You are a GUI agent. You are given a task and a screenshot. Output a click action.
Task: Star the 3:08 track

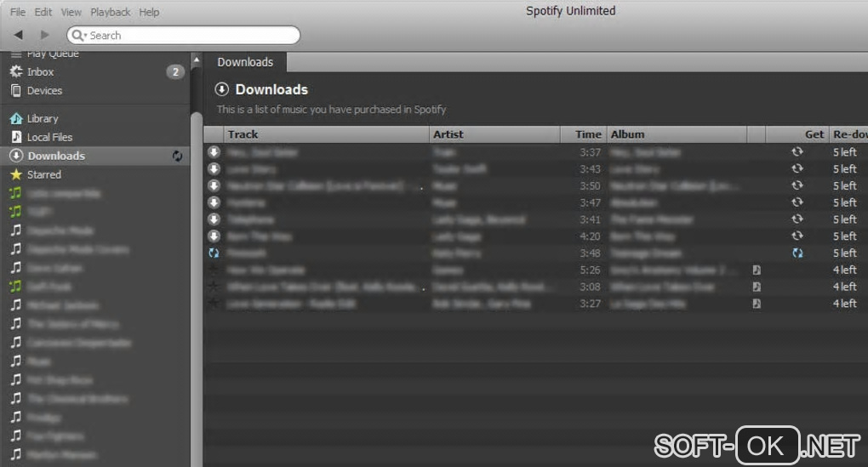[214, 286]
